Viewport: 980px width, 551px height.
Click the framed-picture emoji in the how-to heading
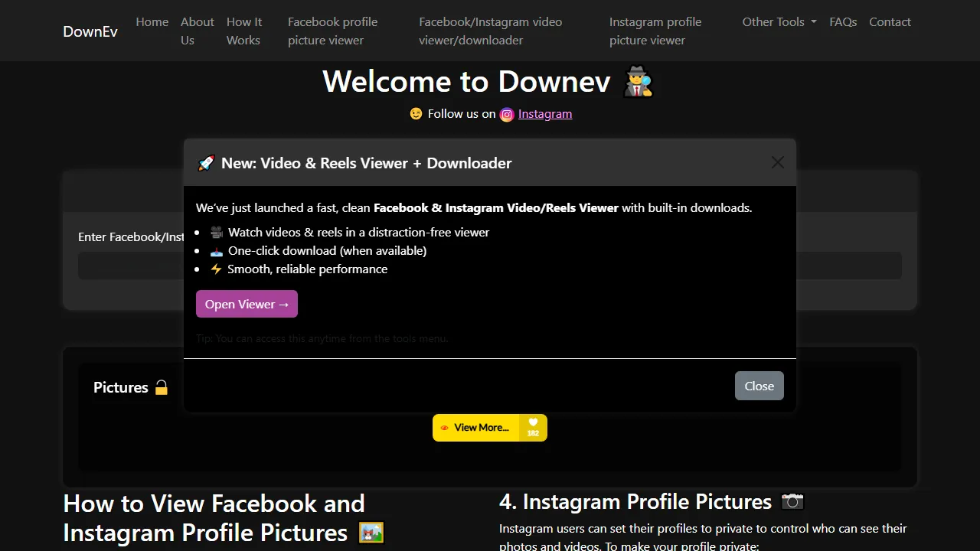click(372, 533)
